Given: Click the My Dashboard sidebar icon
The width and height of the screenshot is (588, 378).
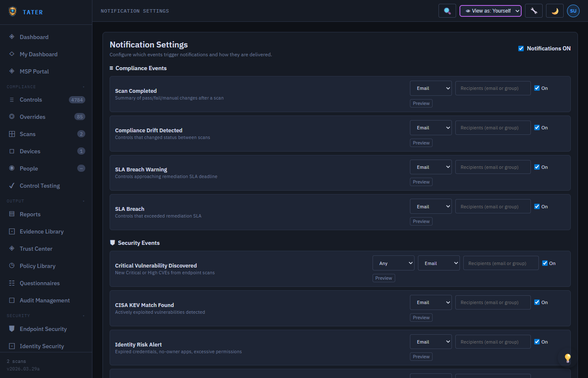Looking at the screenshot, I should [x=12, y=54].
